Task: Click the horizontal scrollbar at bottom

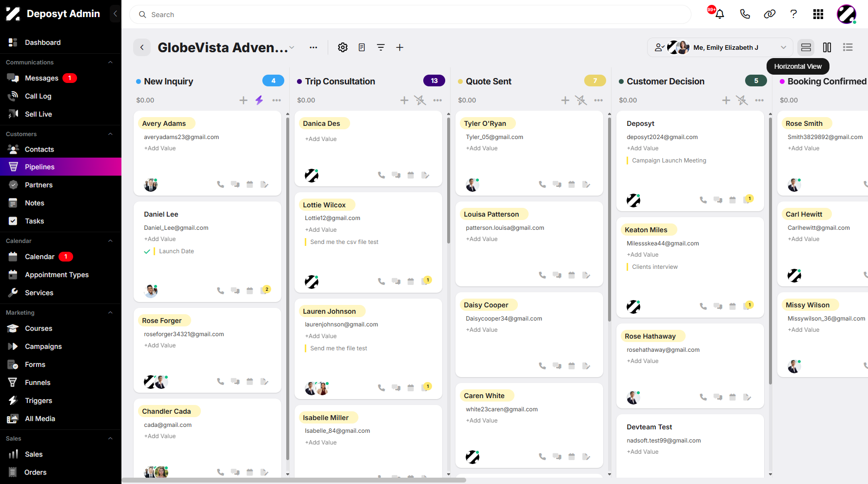Action: click(x=294, y=480)
